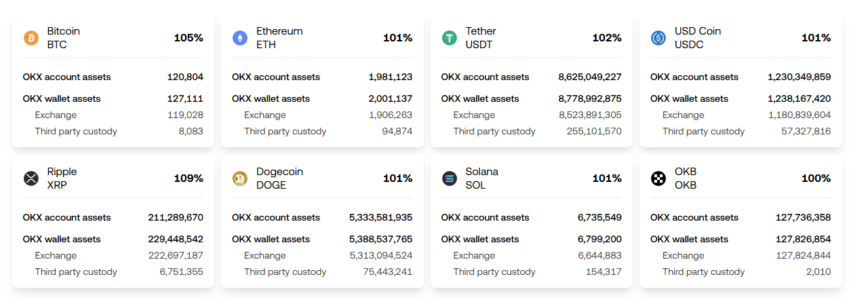The image size is (868, 298).
Task: Click USDC account assets value 1,230,349,859
Action: click(800, 77)
